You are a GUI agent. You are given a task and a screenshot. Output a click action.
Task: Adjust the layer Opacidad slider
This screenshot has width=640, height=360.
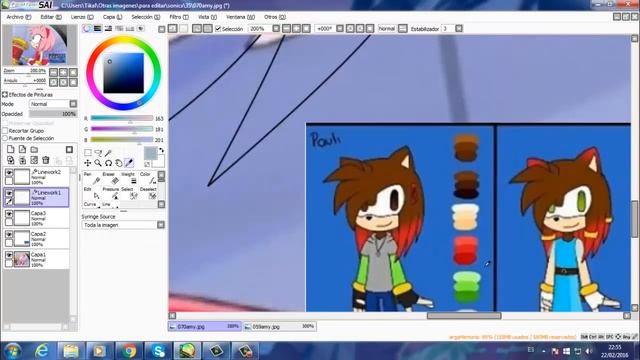(53, 114)
